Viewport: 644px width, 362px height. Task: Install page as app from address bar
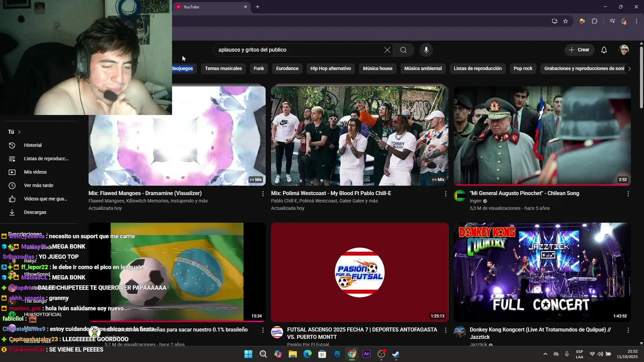tap(554, 21)
